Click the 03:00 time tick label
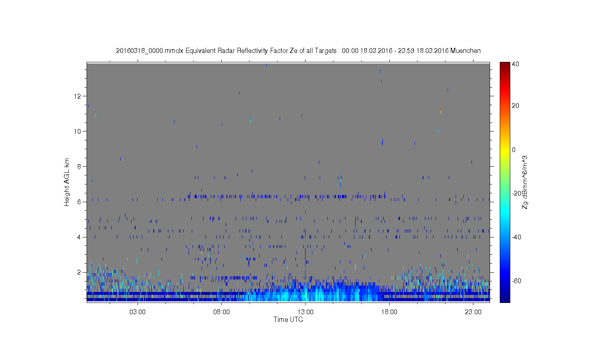This screenshot has width=607, height=364. [138, 312]
